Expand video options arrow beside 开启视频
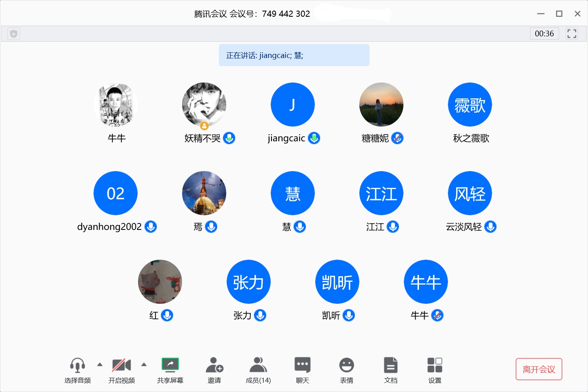588x392 pixels. [x=144, y=364]
